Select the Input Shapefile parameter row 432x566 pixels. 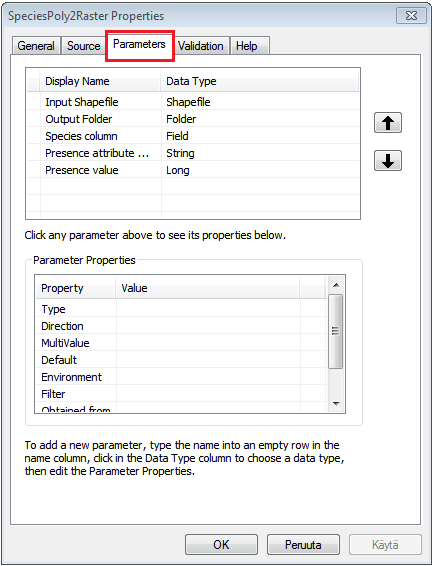(x=193, y=102)
